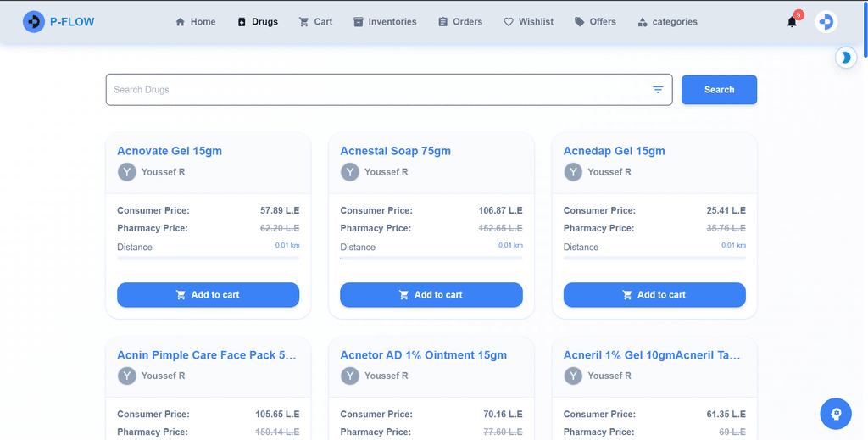868x440 pixels.
Task: Toggle dark mode moon button
Action: (846, 57)
